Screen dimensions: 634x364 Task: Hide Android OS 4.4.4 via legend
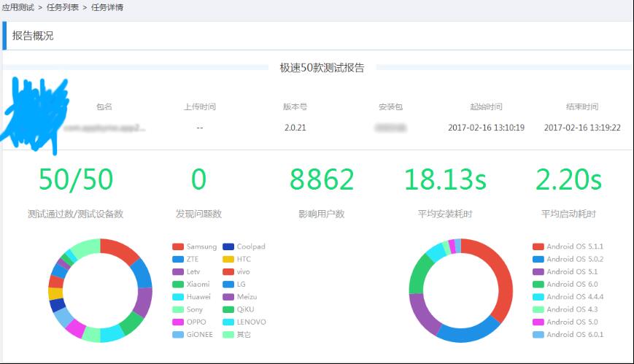coord(538,297)
